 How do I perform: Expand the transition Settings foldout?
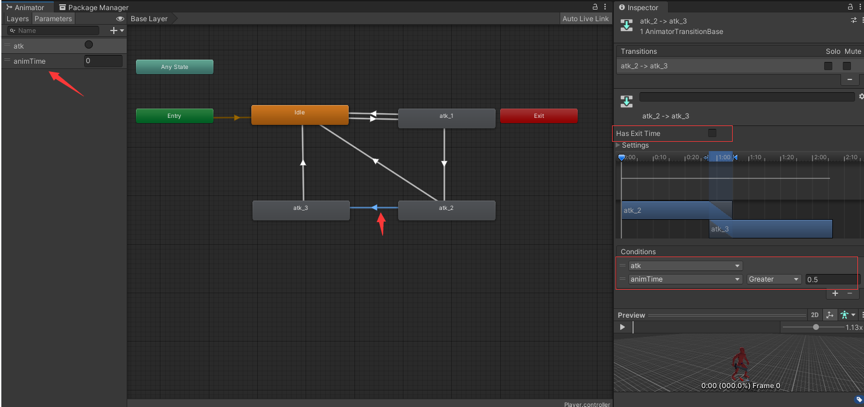[618, 145]
